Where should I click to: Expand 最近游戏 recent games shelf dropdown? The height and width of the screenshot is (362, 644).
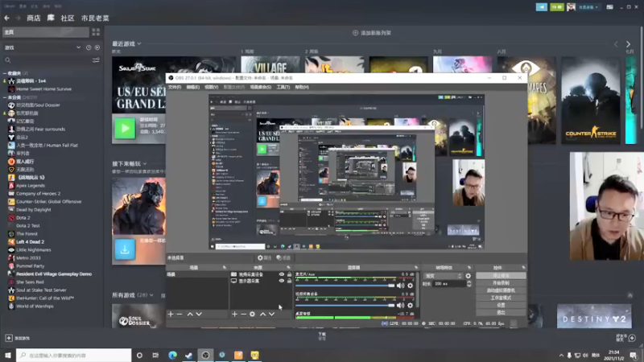[139, 43]
